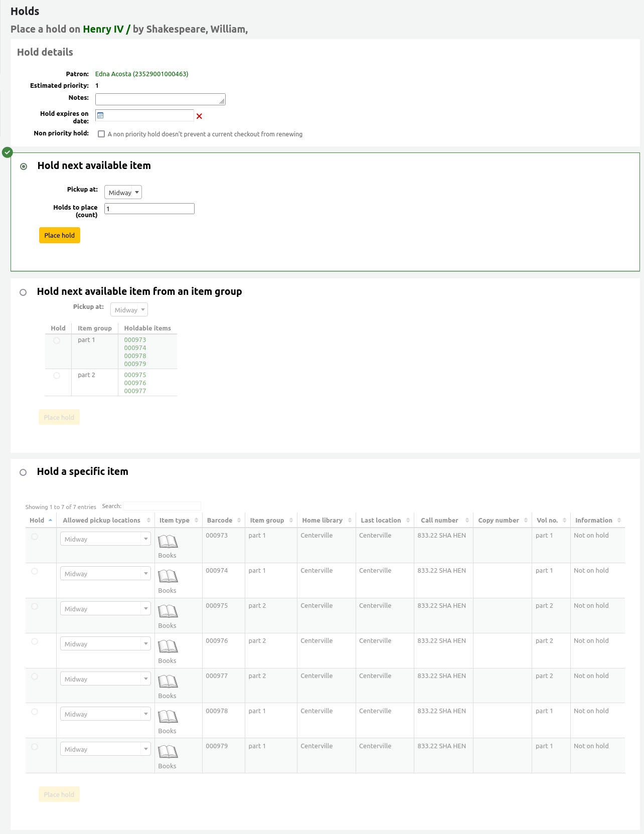Sort by the Item group column header
Screen dimensions: 644x834
tap(267, 521)
